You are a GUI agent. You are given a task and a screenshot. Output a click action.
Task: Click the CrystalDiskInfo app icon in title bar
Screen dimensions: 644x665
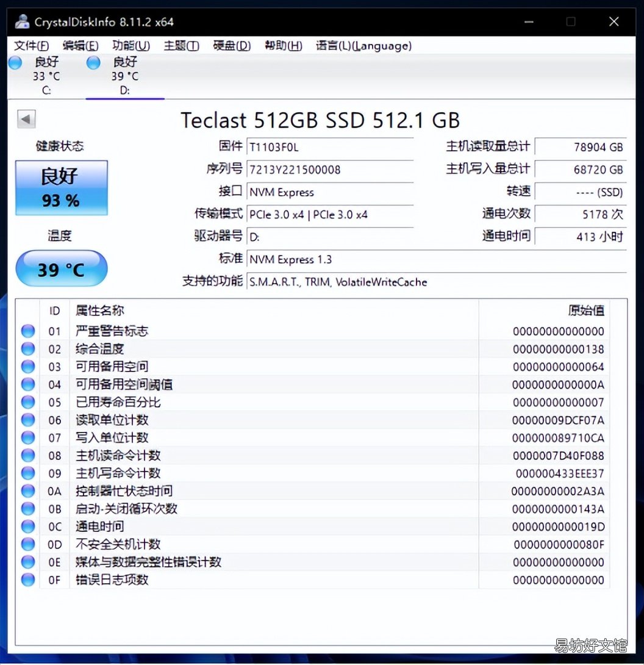click(22, 21)
